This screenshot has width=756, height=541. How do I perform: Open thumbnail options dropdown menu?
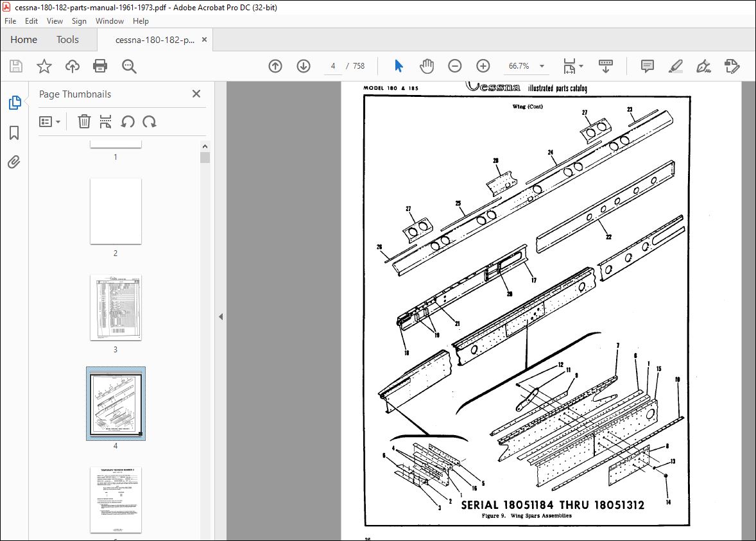(49, 121)
